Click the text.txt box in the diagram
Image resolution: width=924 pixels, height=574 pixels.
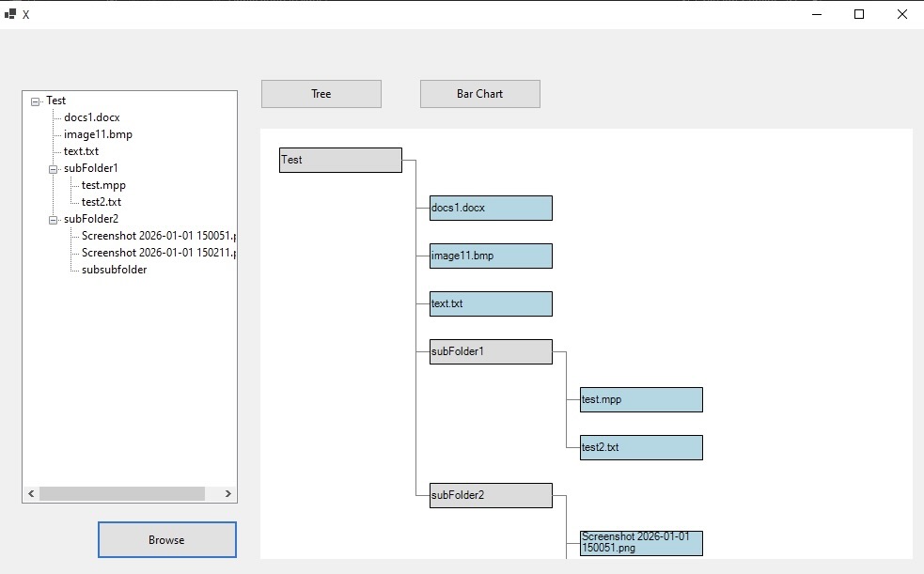coord(491,303)
